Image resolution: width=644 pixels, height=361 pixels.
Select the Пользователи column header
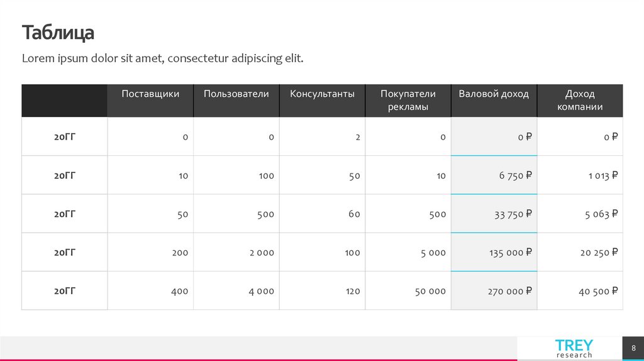tap(236, 94)
